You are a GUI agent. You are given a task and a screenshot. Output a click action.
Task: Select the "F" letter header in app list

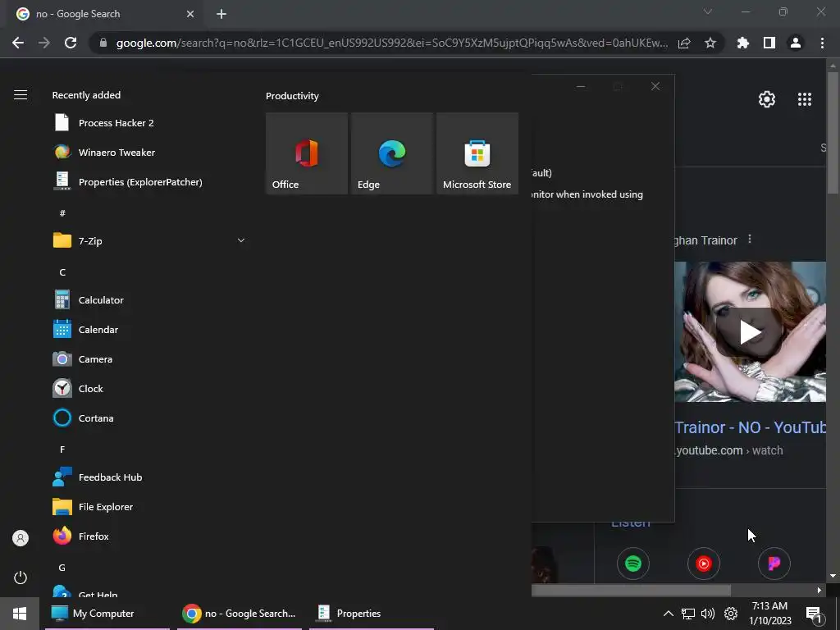coord(62,450)
